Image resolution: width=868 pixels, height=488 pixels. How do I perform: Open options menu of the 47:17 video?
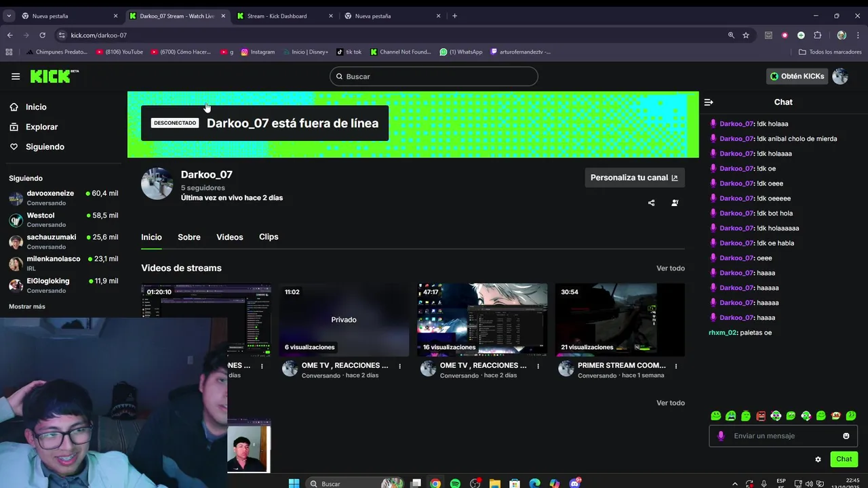point(538,366)
